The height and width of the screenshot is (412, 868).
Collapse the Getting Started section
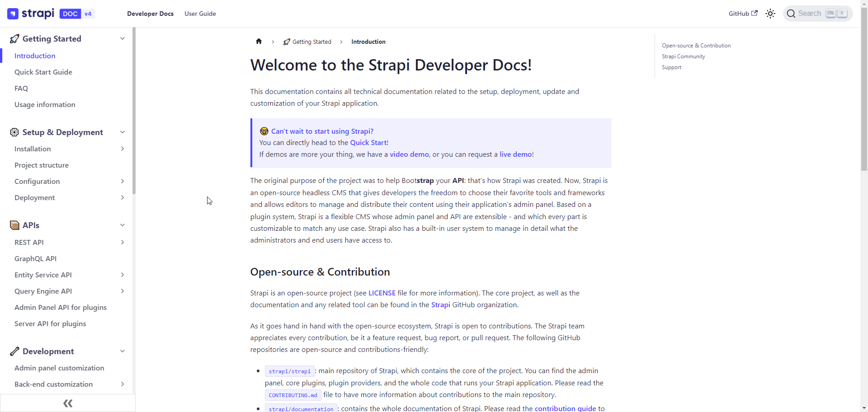122,39
